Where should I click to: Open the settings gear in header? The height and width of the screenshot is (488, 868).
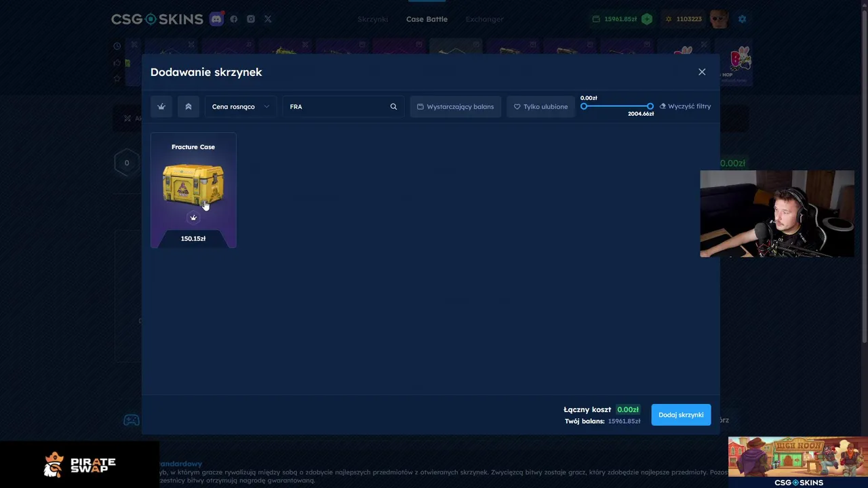(x=742, y=19)
